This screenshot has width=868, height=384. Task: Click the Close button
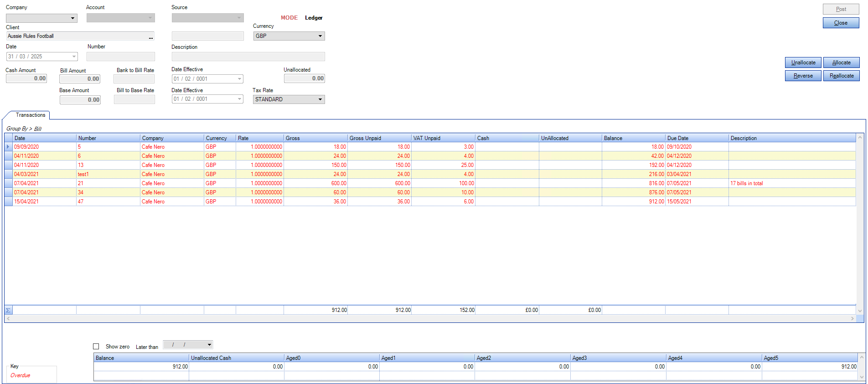(x=841, y=23)
